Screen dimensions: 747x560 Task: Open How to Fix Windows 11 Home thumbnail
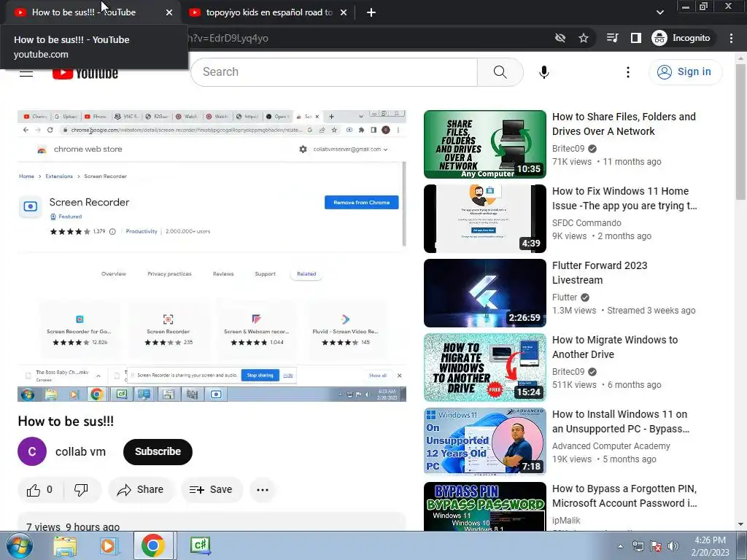485,219
